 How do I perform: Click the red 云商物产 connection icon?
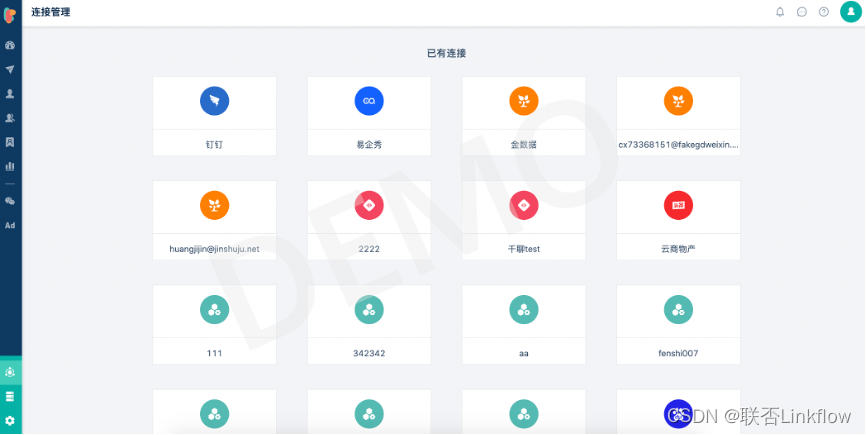[678, 205]
